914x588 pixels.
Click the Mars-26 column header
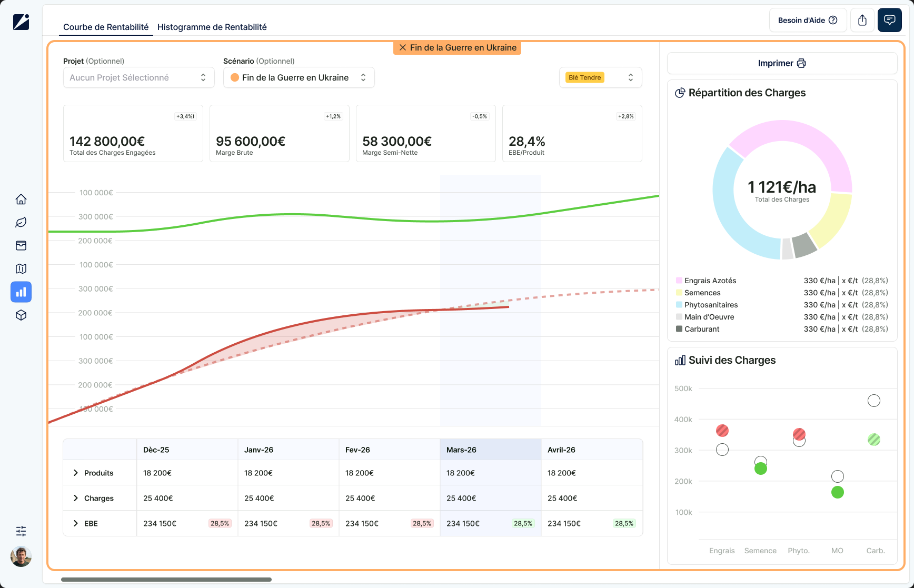pyautogui.click(x=490, y=450)
